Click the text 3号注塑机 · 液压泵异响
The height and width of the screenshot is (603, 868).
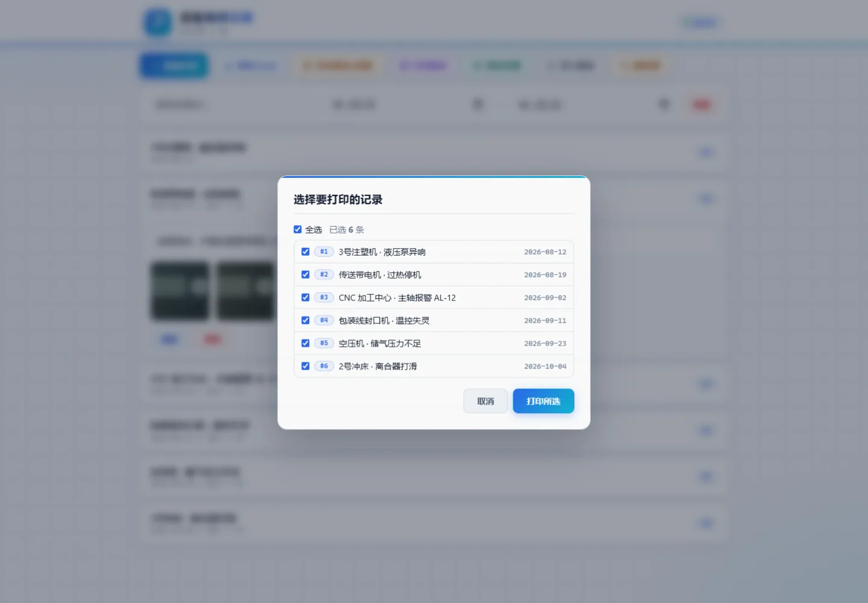point(382,252)
